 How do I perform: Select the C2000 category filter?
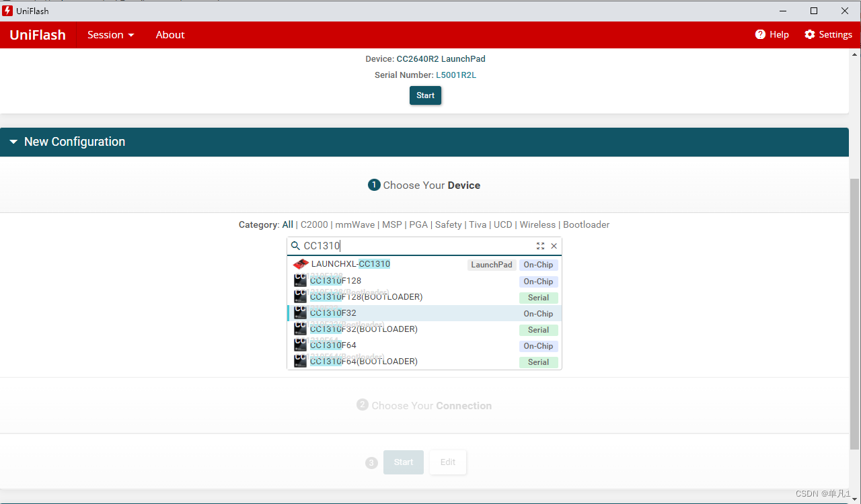coord(313,224)
